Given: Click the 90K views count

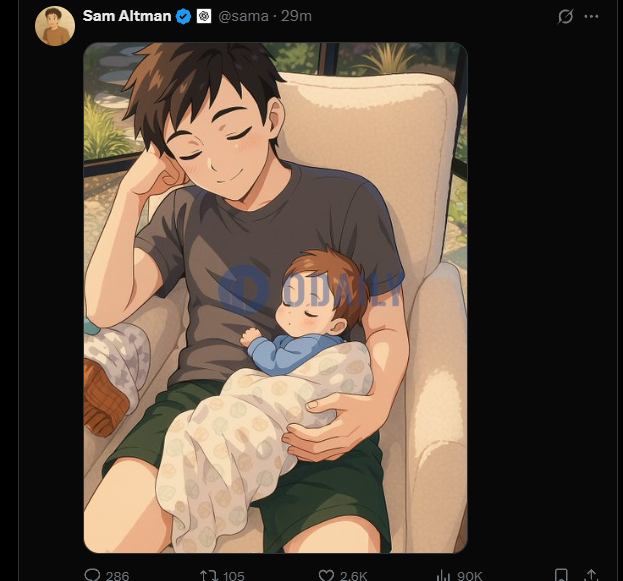Looking at the screenshot, I should (470, 576).
